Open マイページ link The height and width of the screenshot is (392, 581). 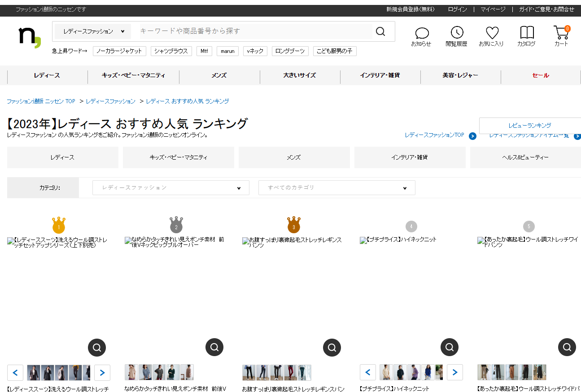click(x=493, y=9)
